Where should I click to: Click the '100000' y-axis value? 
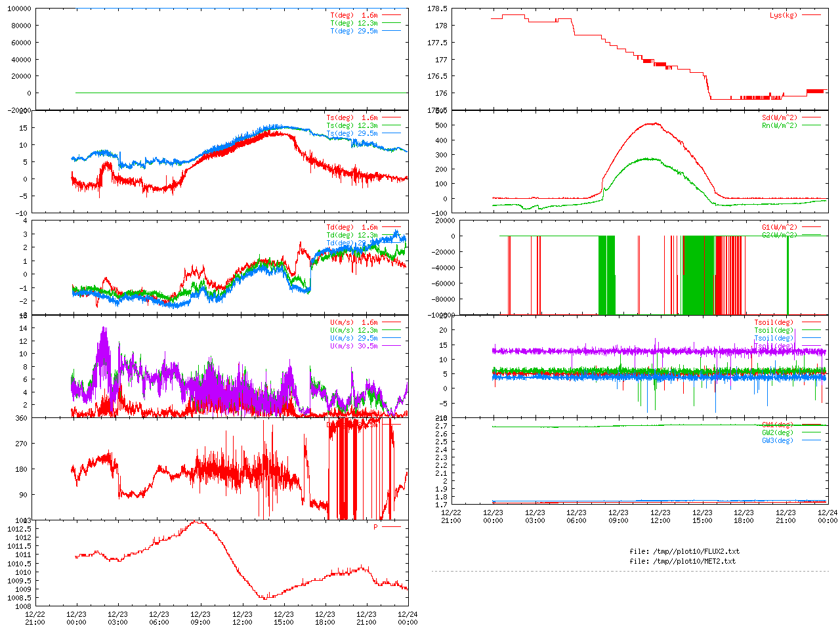click(x=19, y=9)
